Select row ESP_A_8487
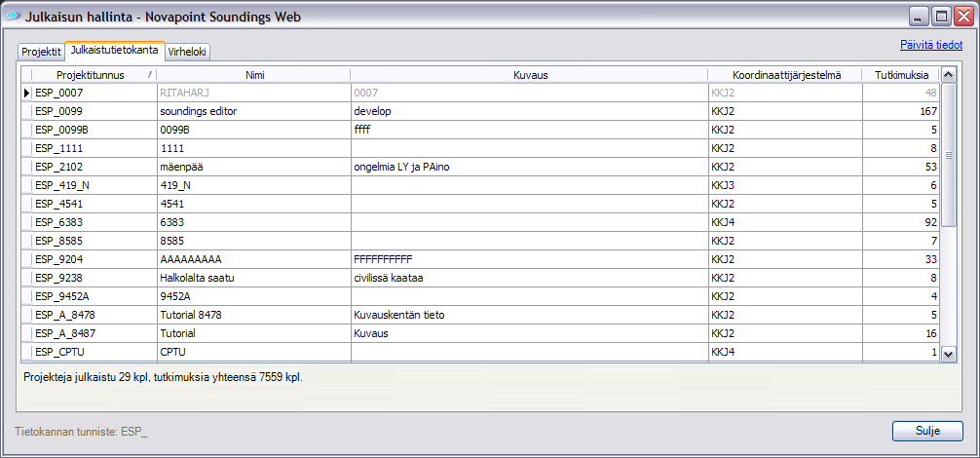 click(x=480, y=333)
